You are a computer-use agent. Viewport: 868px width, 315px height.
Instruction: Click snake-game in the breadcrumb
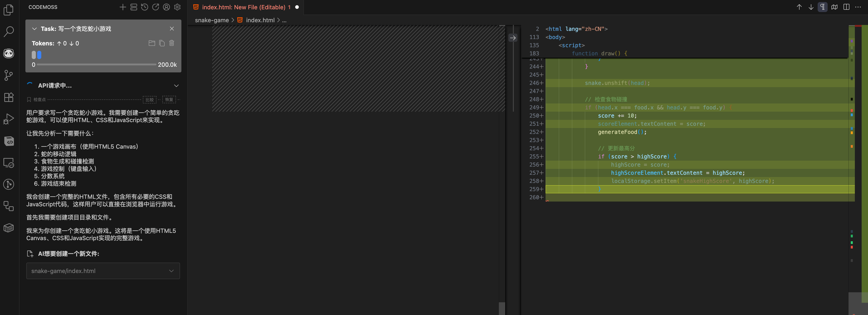(x=212, y=20)
